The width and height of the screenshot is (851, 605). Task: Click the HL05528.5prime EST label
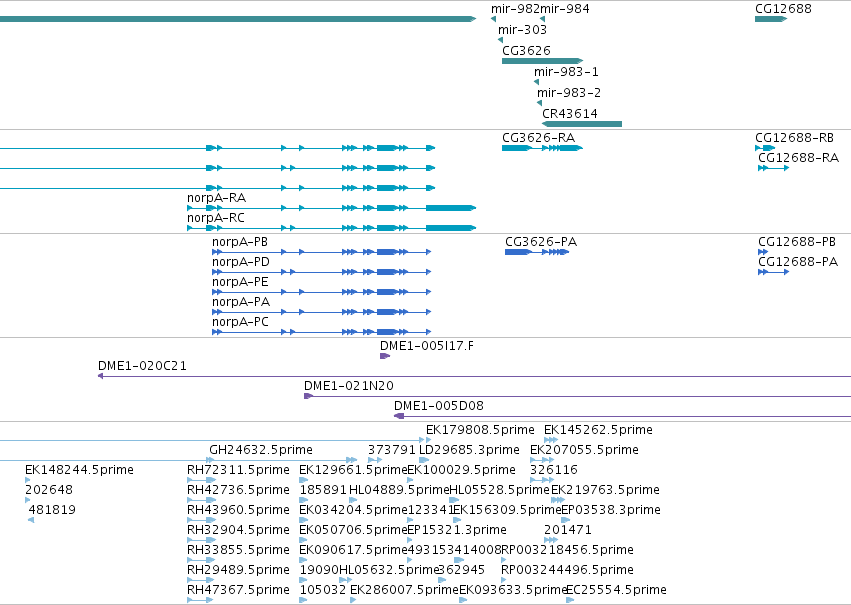coord(500,490)
